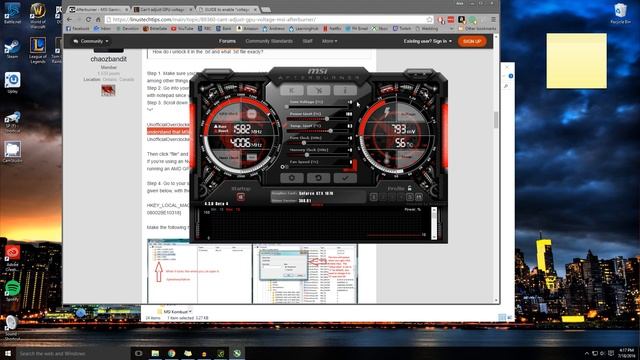Select profile slot 5 in Afterburner
This screenshot has width=640, height=360.
[x=409, y=197]
